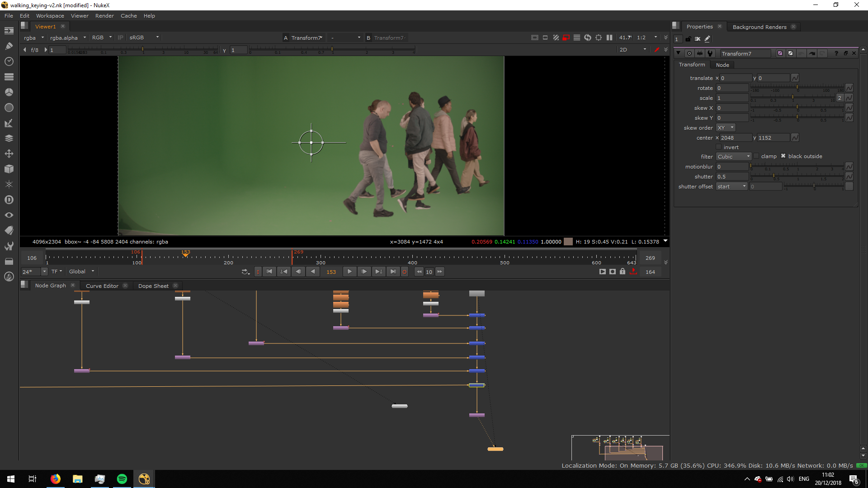Enable the clamp checkbox
The image size is (868, 488).
coord(756,156)
